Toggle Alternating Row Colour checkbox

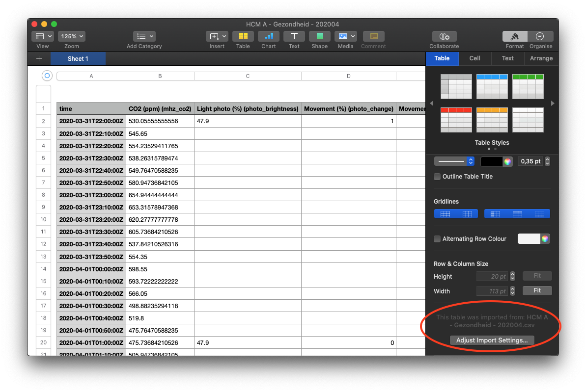[437, 239]
